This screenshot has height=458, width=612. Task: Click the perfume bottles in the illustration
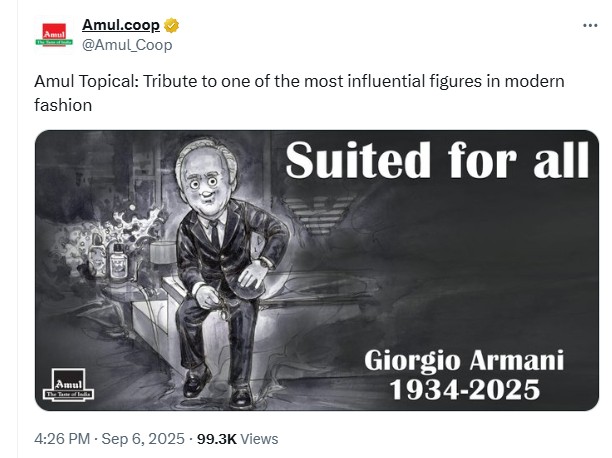coord(109,256)
